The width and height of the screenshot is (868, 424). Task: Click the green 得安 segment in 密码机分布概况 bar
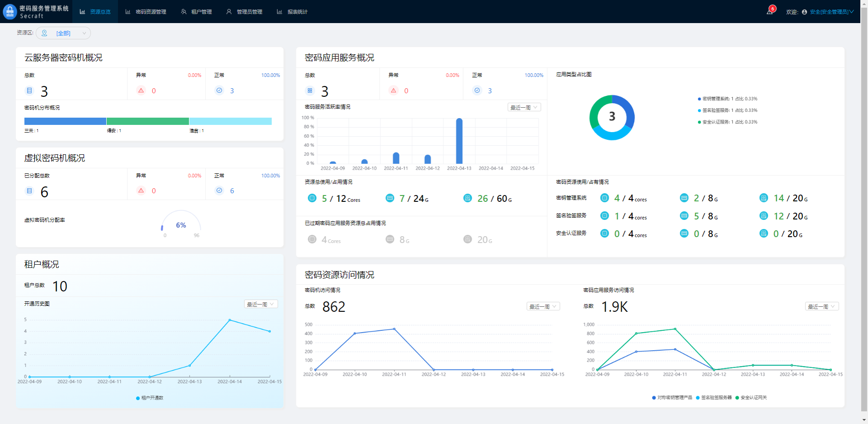point(148,121)
